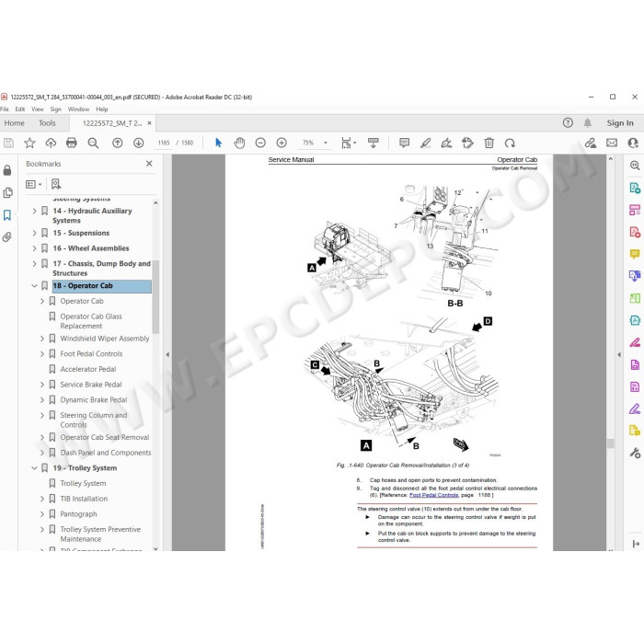Close the 12225572_SM_T 2... document tab
The width and height of the screenshot is (644, 644).
pyautogui.click(x=149, y=122)
